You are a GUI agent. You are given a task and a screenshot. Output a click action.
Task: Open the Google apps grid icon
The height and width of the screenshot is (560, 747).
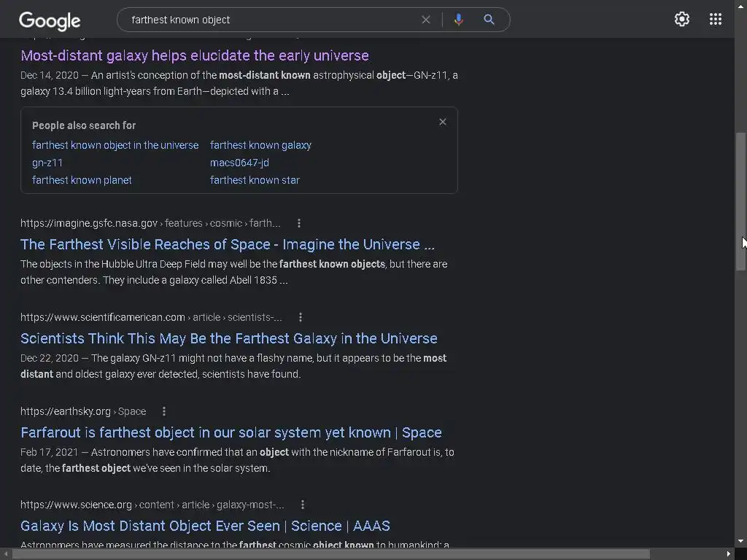(715, 19)
